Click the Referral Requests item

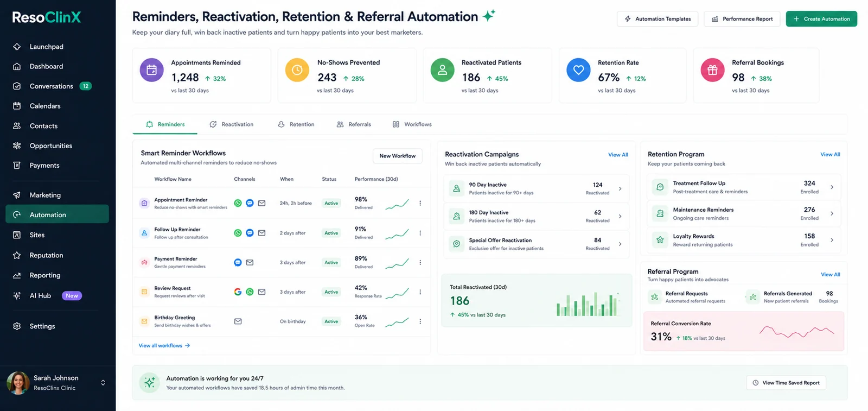tap(688, 297)
